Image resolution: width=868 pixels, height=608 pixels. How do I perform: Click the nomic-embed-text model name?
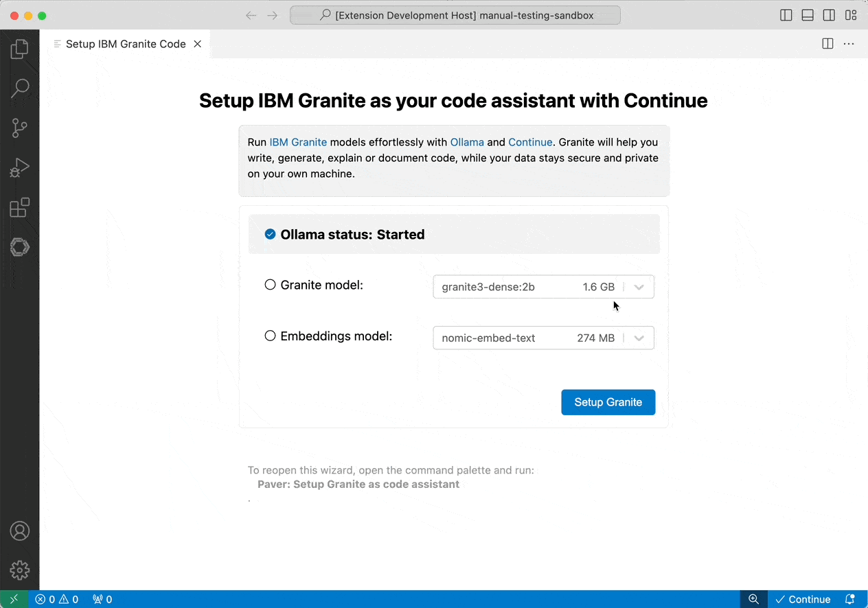click(x=488, y=338)
